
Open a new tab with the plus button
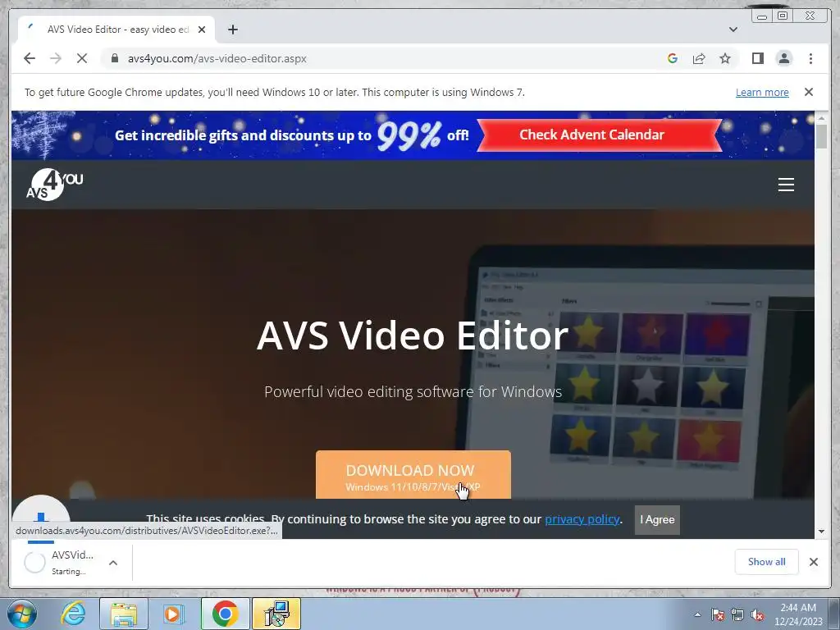[232, 30]
